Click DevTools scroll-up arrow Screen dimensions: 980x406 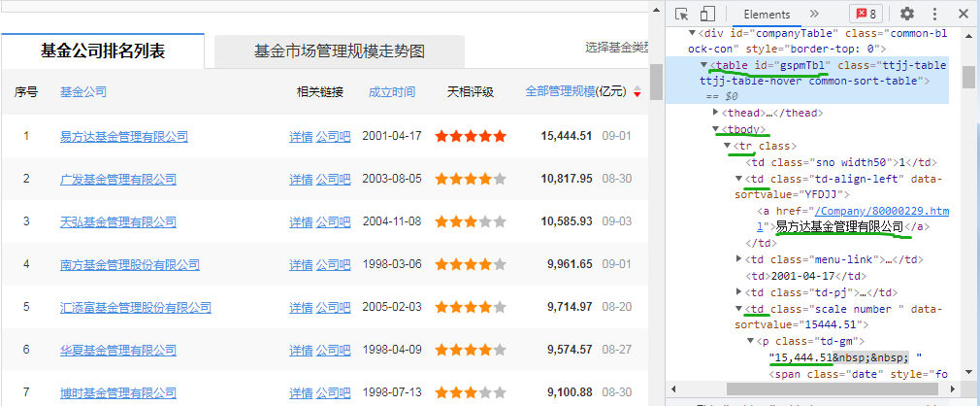point(968,34)
